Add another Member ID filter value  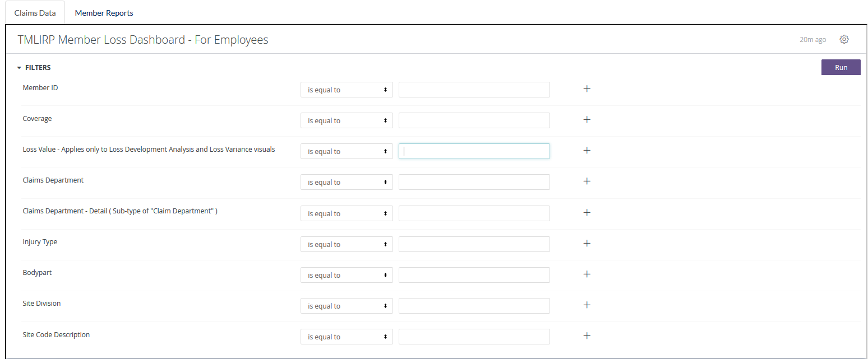pos(587,88)
